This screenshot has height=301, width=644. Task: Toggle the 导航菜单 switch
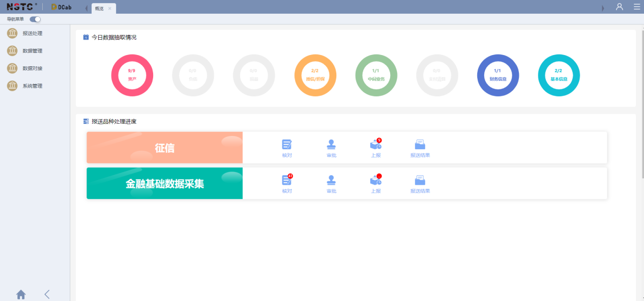pyautogui.click(x=35, y=19)
